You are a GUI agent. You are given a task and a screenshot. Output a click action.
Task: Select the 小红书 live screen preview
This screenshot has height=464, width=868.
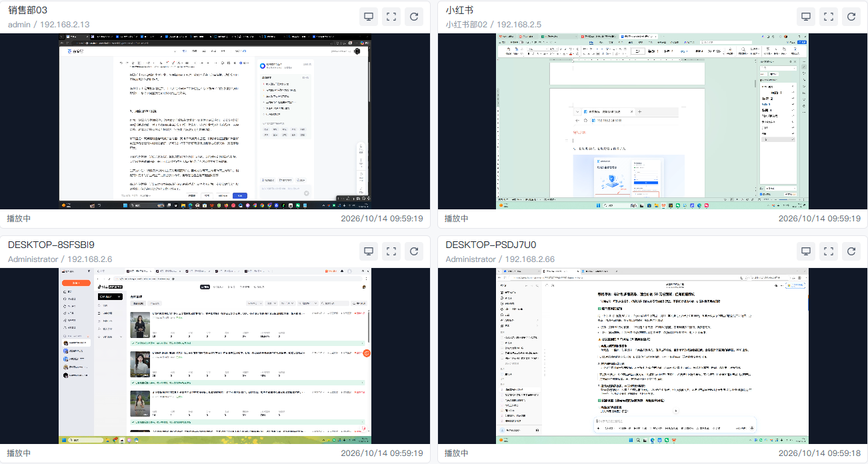point(653,121)
